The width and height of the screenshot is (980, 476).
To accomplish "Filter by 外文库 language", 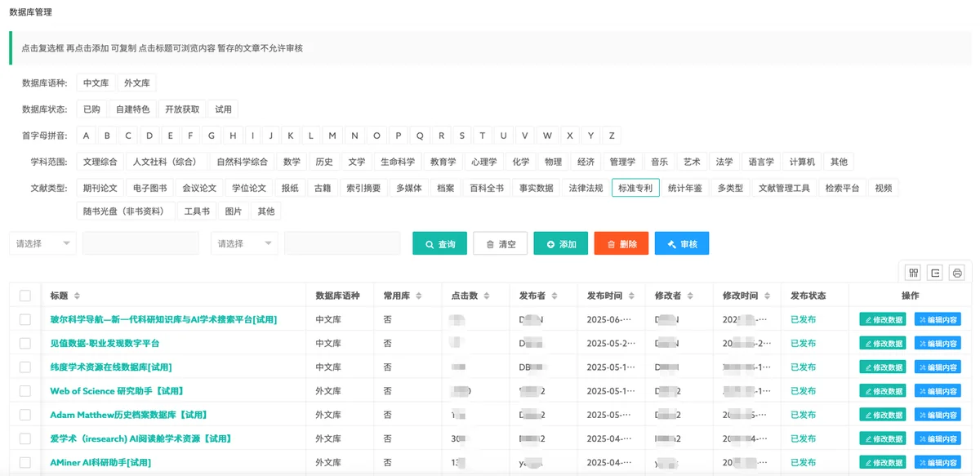I will tap(136, 83).
